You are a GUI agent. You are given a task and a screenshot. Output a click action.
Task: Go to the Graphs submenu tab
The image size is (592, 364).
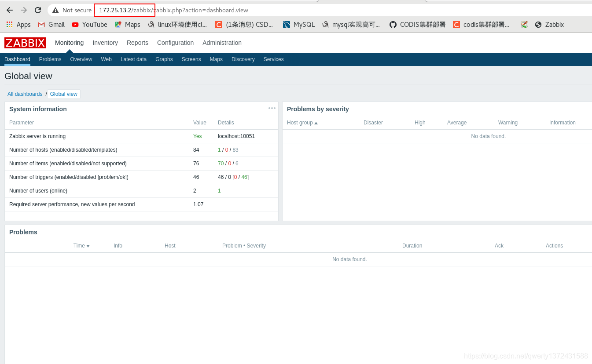click(x=164, y=59)
